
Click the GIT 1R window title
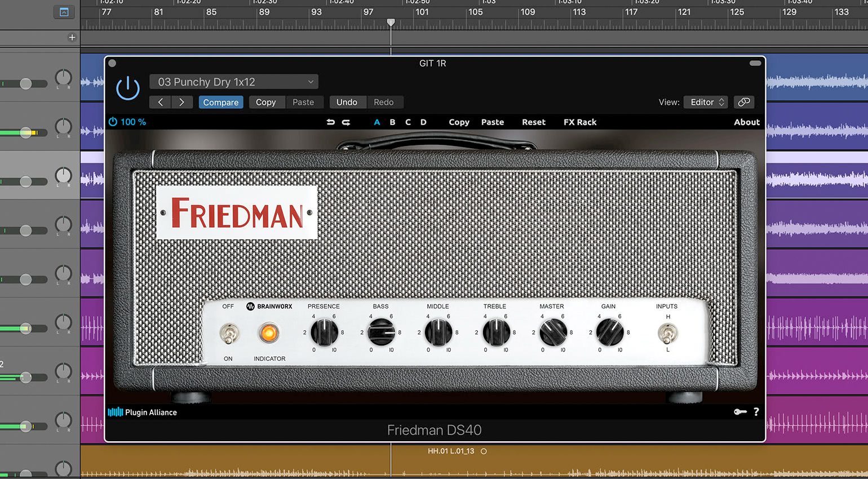(433, 63)
